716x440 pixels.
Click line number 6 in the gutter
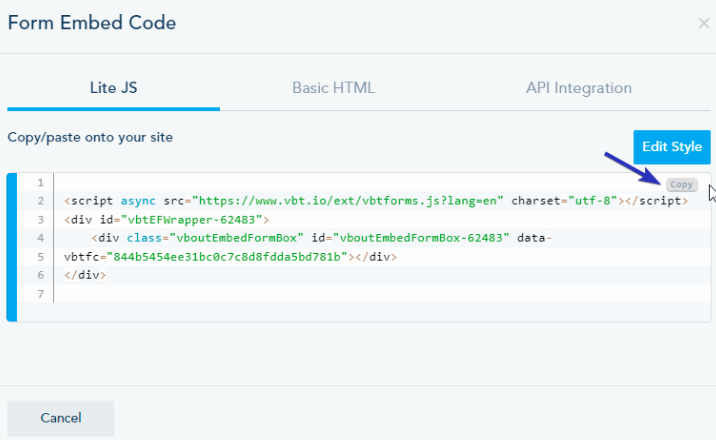click(x=40, y=274)
